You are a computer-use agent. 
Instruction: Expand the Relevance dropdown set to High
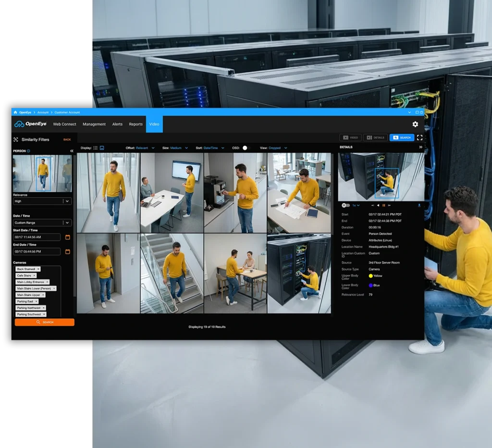(x=67, y=201)
